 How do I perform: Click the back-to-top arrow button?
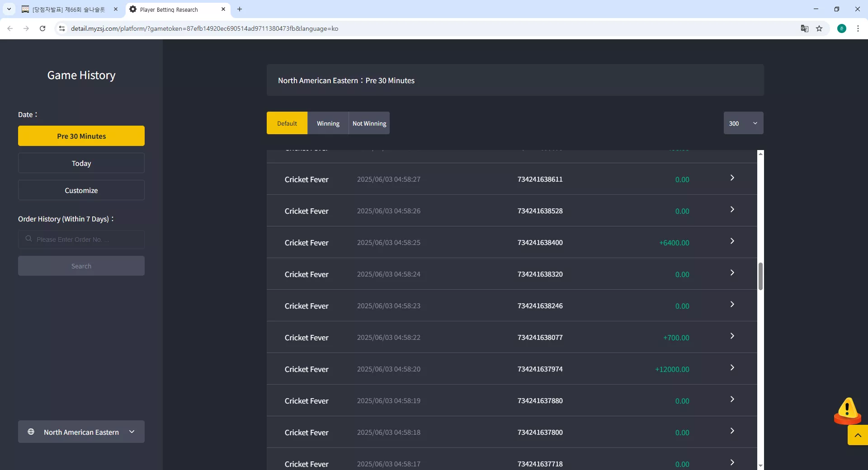858,435
